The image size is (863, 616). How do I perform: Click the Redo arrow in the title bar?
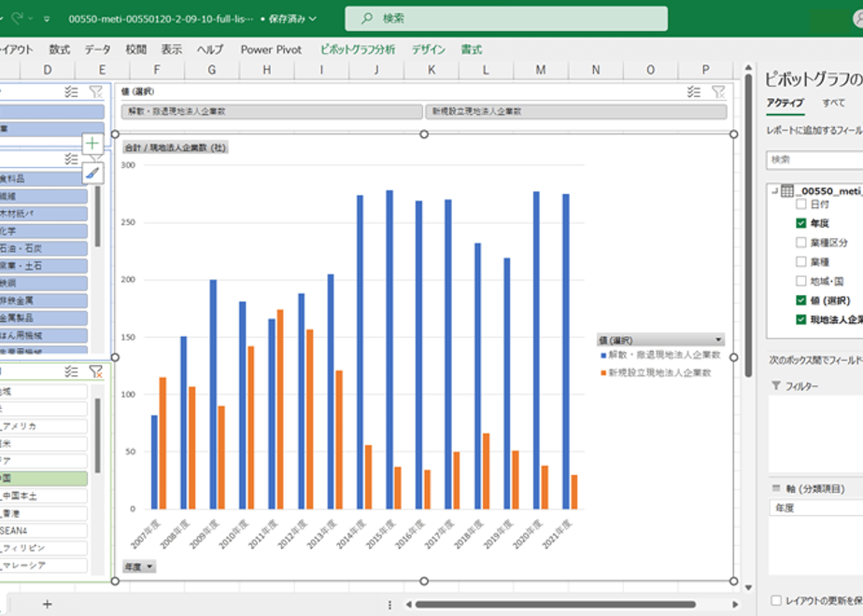[x=18, y=19]
